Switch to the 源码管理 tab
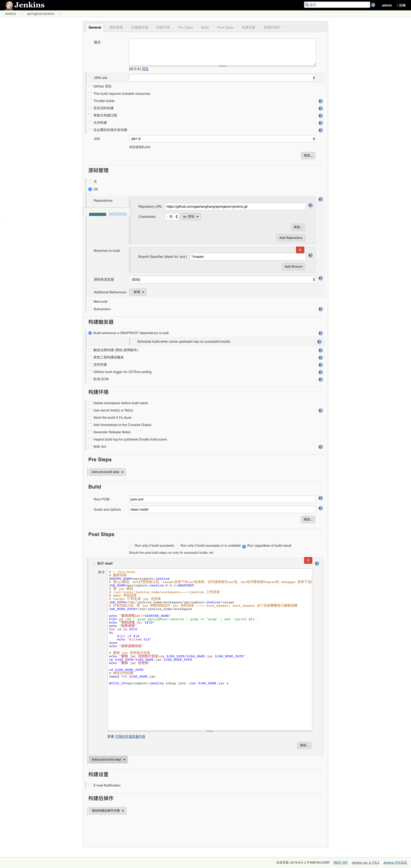411x868 pixels. click(116, 27)
